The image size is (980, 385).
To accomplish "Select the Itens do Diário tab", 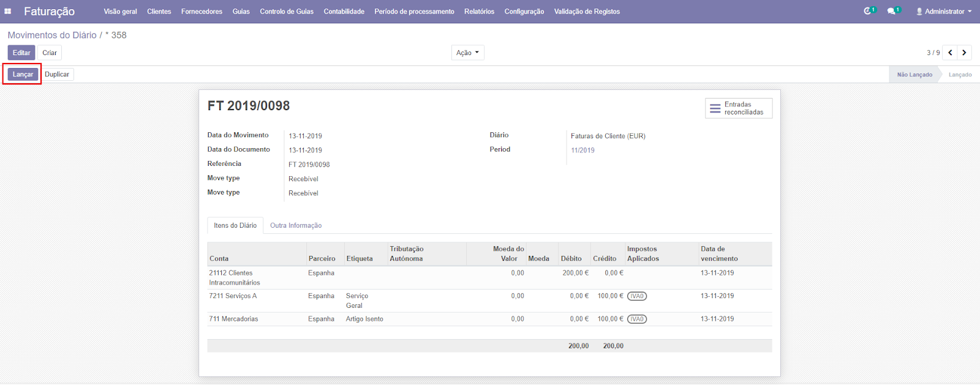I will pyautogui.click(x=235, y=225).
